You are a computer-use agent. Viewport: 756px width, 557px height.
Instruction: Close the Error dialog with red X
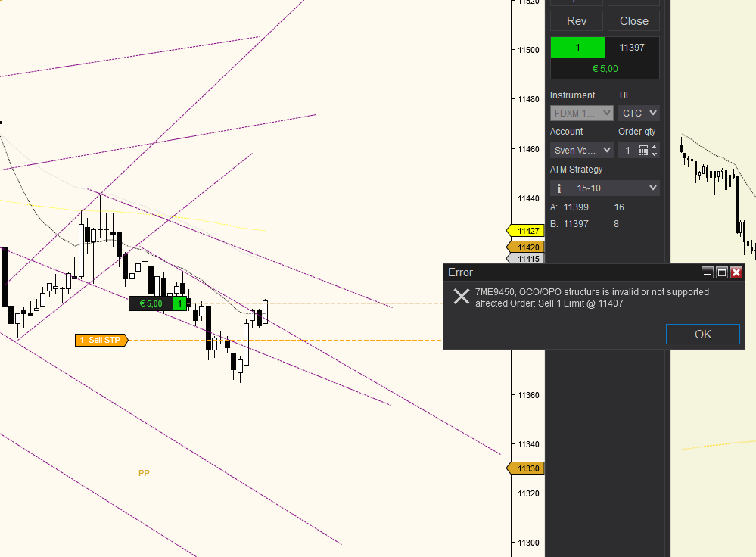pyautogui.click(x=736, y=272)
